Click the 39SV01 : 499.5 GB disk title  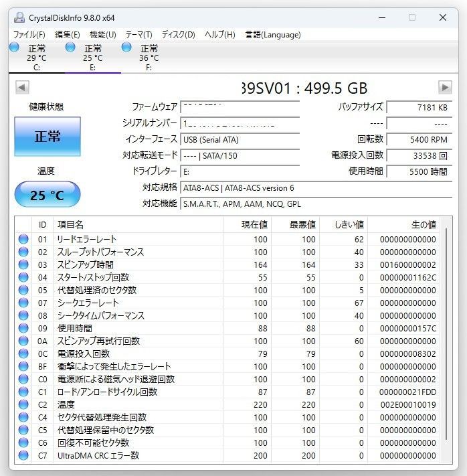point(304,88)
